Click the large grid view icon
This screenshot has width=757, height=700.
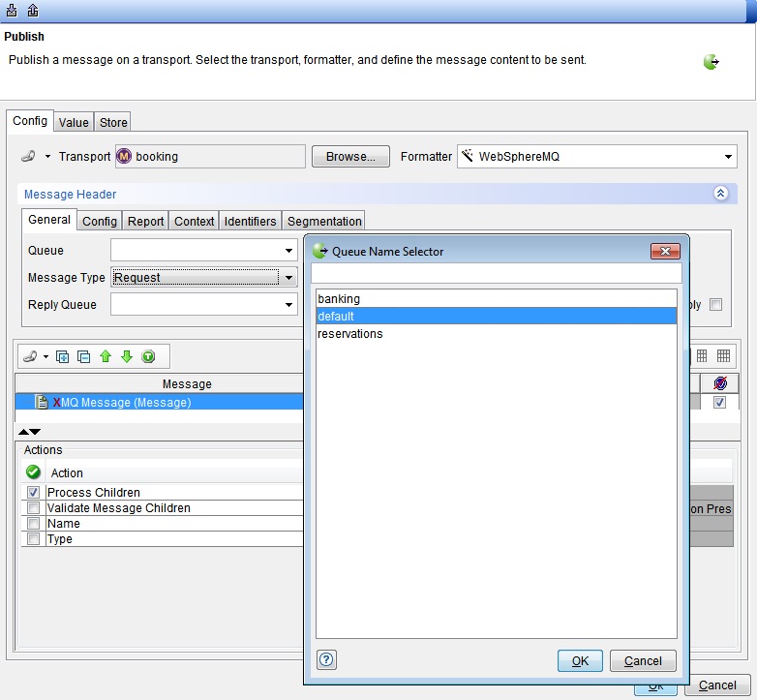coord(724,356)
